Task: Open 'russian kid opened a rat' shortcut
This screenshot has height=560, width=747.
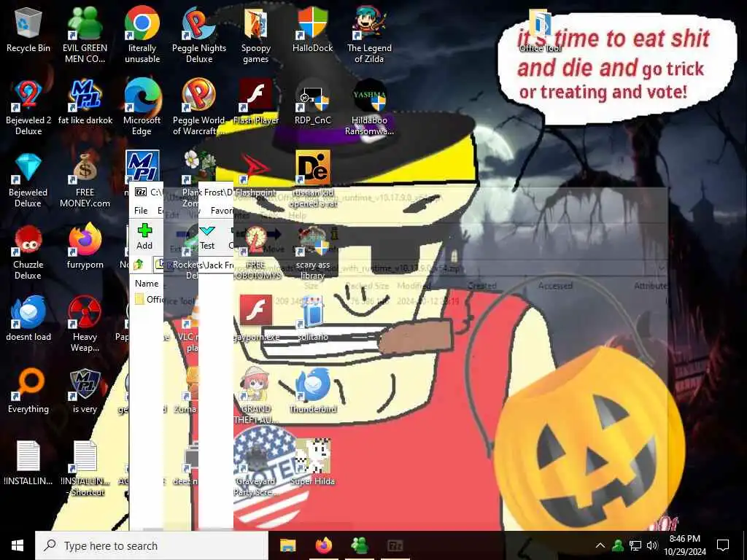Action: 312,180
